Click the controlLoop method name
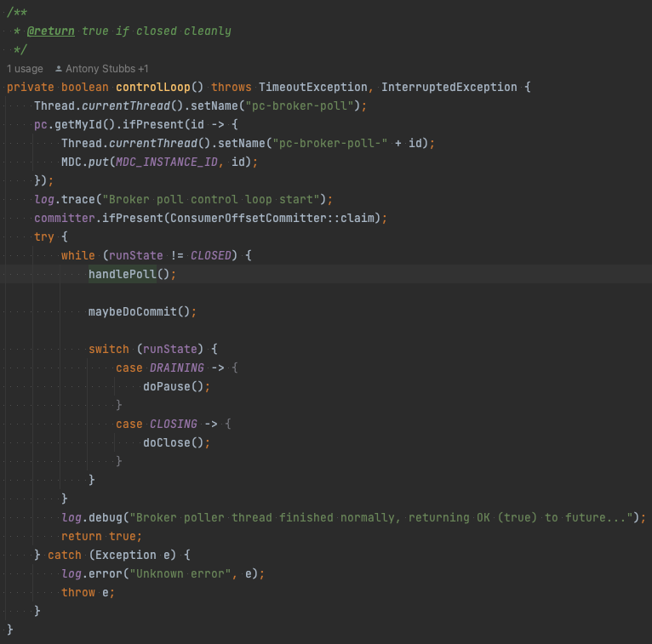This screenshot has height=644, width=652. [153, 88]
